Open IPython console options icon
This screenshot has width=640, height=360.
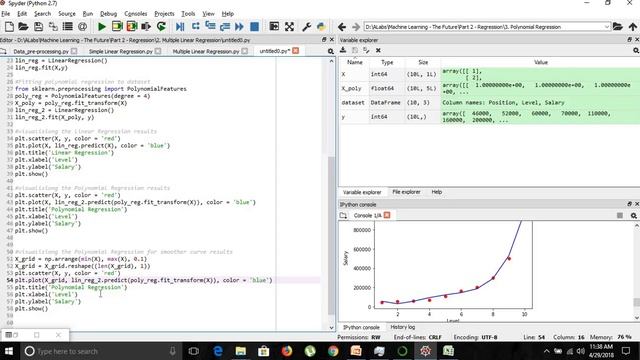click(634, 216)
